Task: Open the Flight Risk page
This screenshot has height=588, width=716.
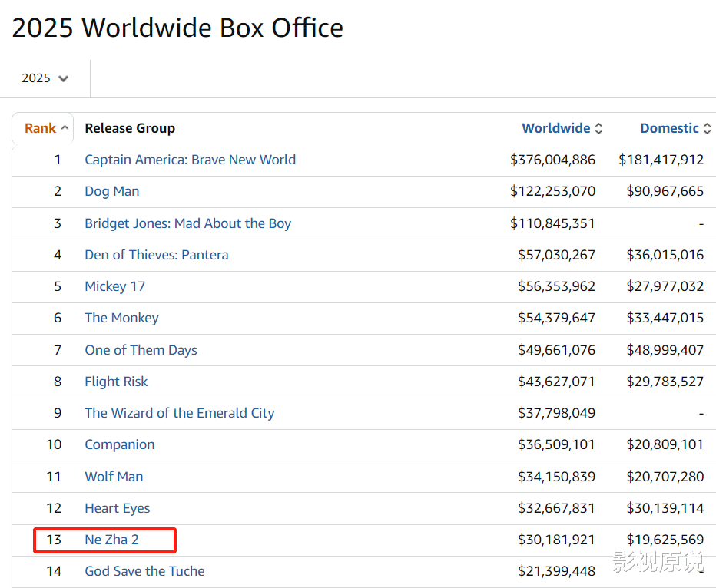Action: 116,382
